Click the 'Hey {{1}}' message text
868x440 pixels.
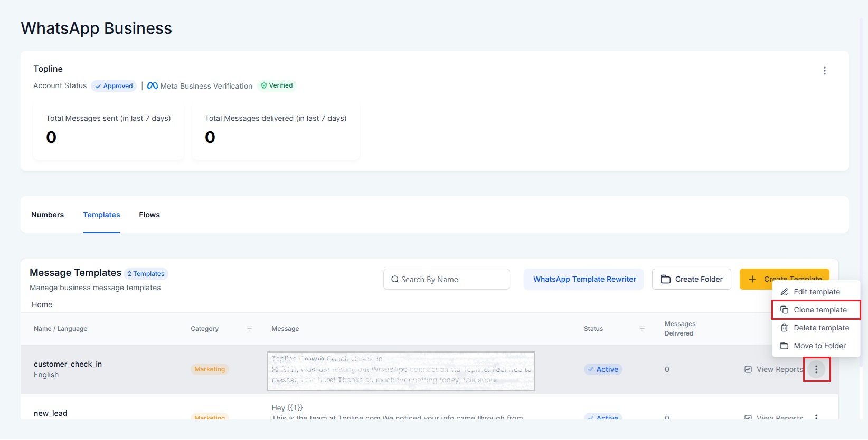[x=287, y=408]
